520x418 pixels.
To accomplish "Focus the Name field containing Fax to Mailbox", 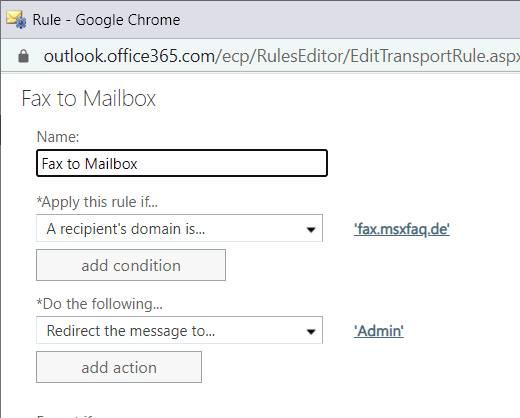I will click(182, 163).
